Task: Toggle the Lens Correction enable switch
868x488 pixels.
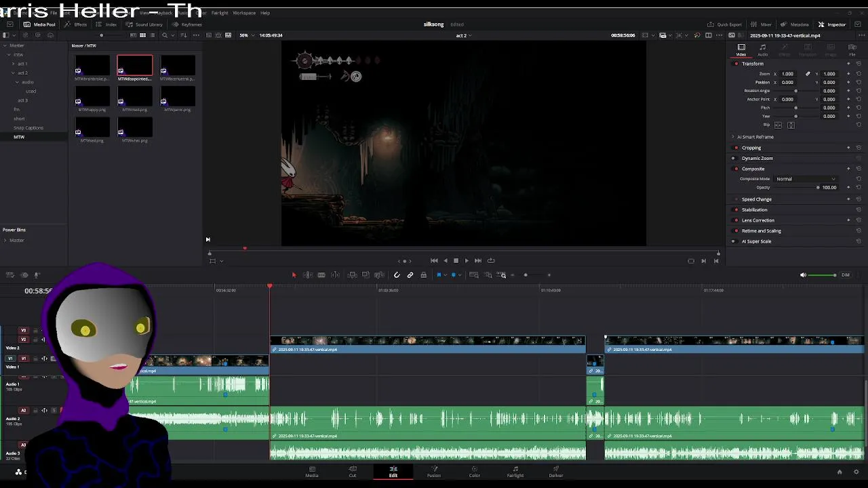Action: [736, 220]
